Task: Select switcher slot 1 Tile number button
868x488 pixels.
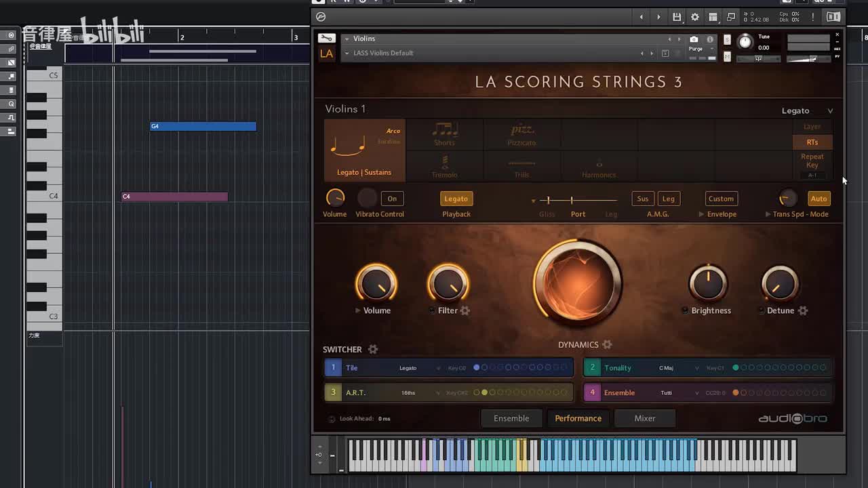Action: click(x=333, y=368)
